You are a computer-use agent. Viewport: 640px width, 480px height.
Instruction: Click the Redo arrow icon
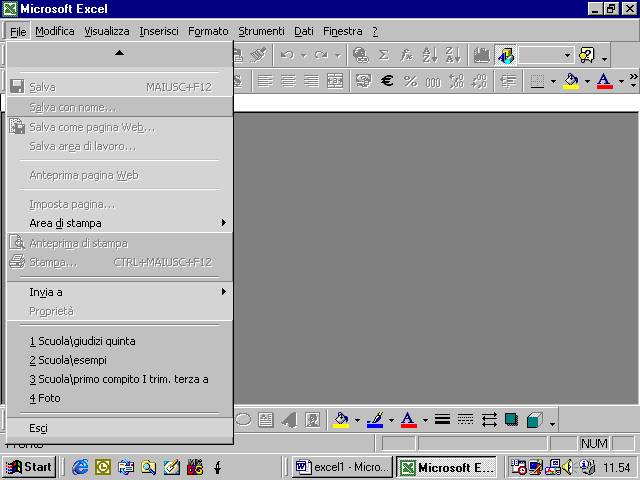321,55
